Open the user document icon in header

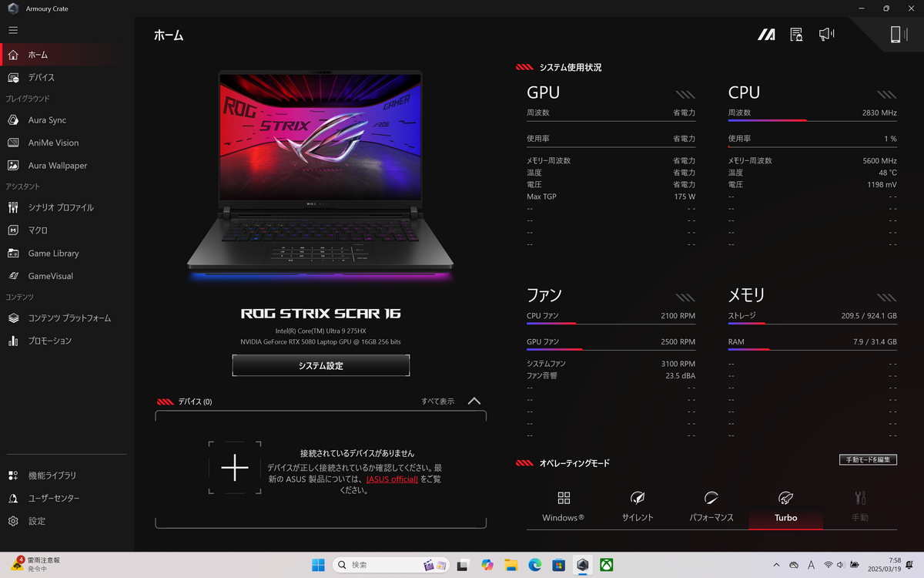click(796, 35)
